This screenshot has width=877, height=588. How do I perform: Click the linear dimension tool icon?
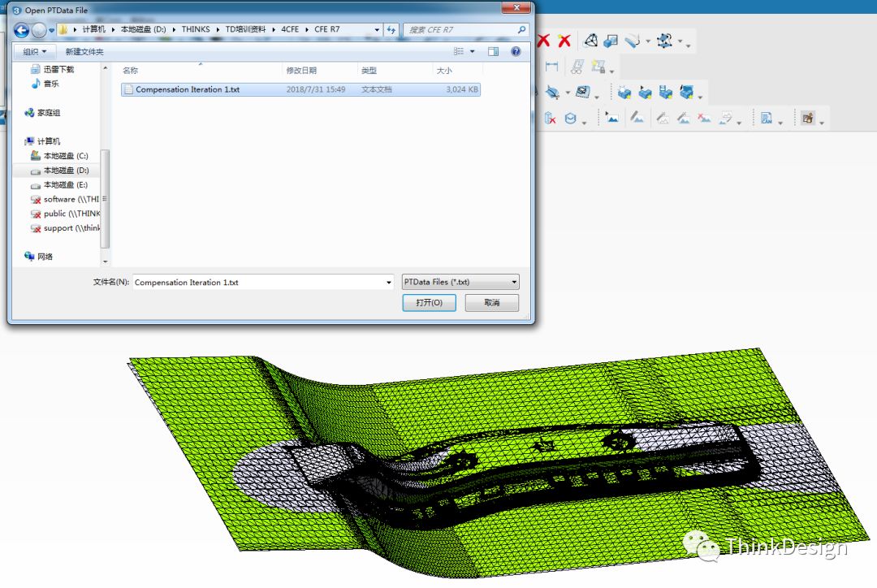tap(552, 67)
